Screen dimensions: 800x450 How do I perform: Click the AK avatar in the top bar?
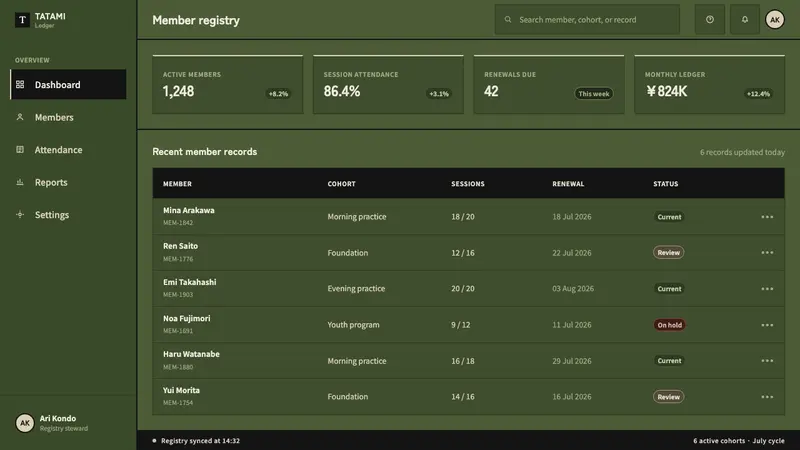pyautogui.click(x=774, y=19)
